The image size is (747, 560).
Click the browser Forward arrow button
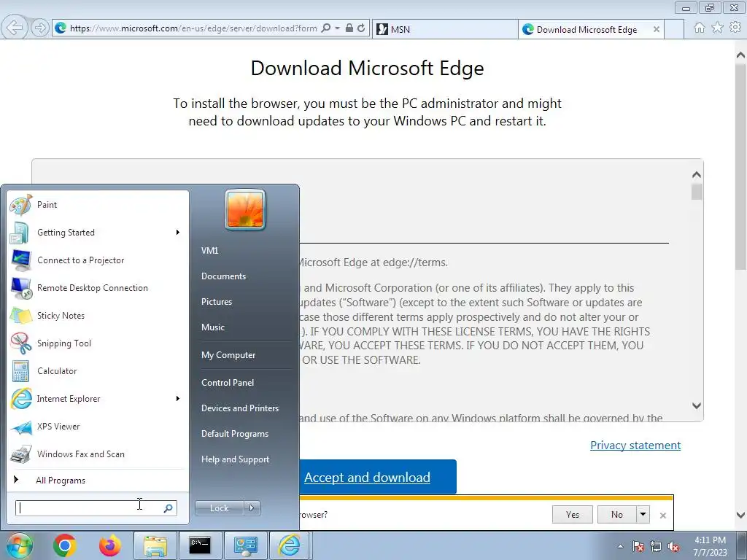point(40,28)
